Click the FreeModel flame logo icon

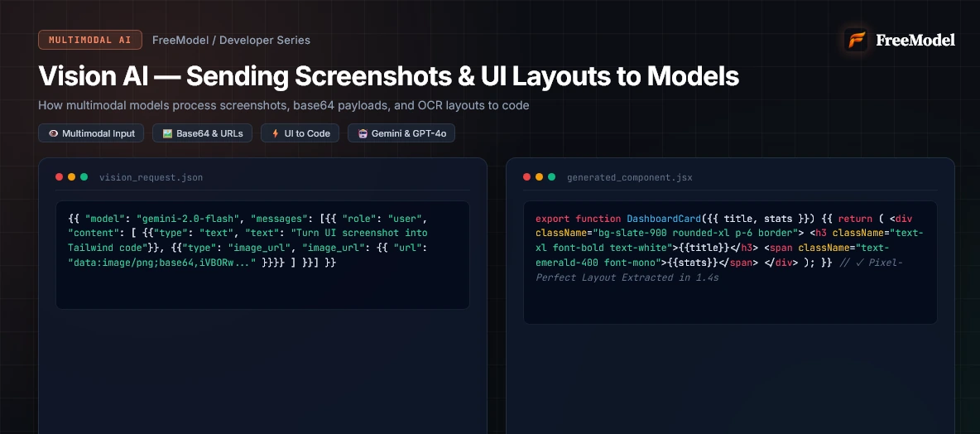coord(856,40)
